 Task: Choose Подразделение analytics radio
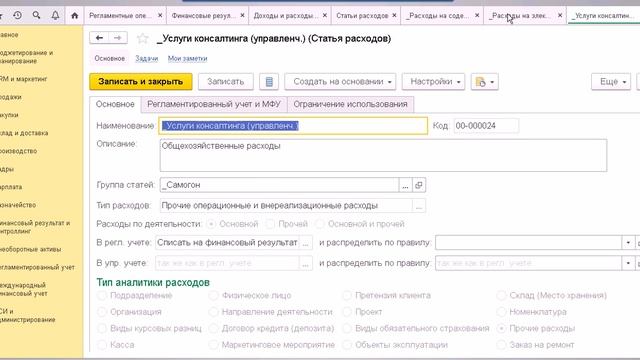[x=102, y=295]
